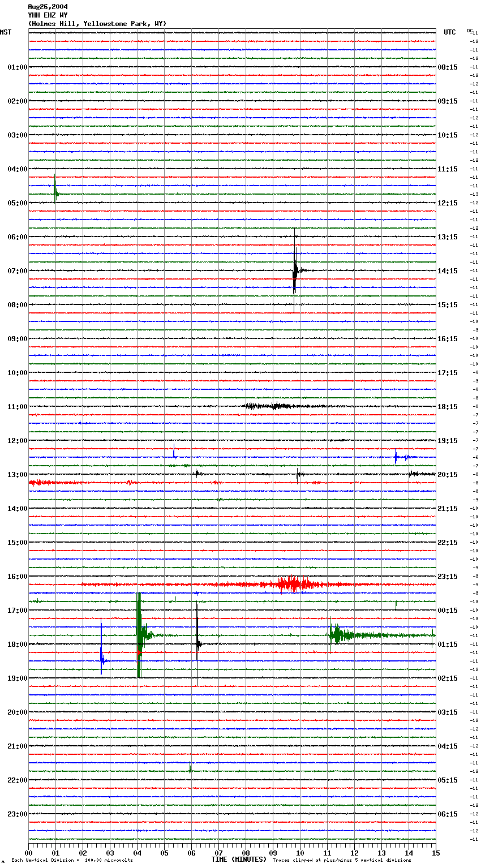
Task: Select the "18:00" MST hour label
Action: point(18,644)
